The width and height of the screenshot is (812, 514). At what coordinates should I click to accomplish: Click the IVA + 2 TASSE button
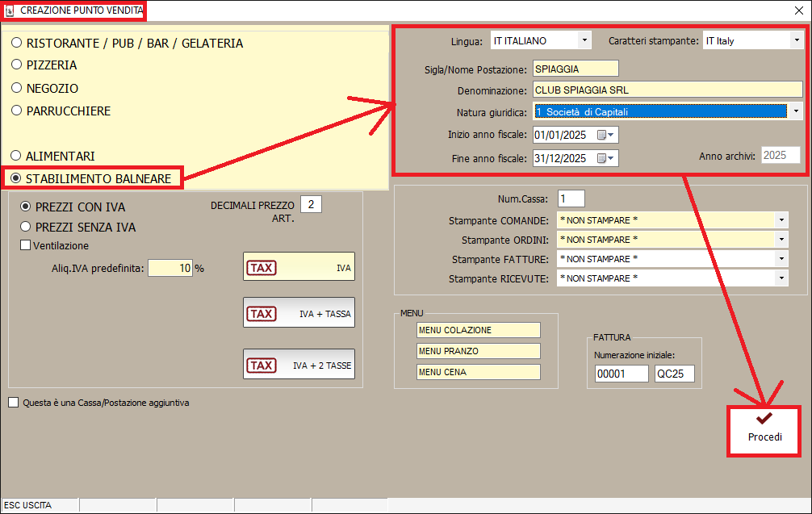(x=299, y=365)
